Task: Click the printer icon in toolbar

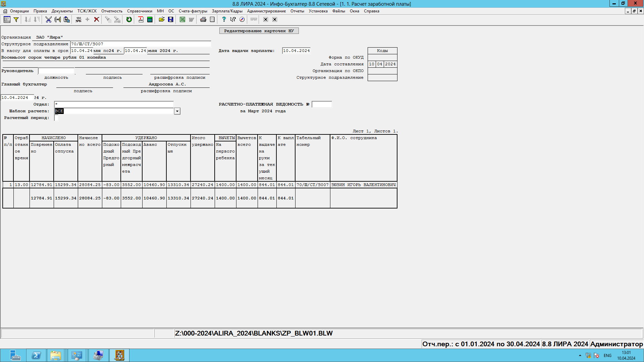Action: (203, 19)
